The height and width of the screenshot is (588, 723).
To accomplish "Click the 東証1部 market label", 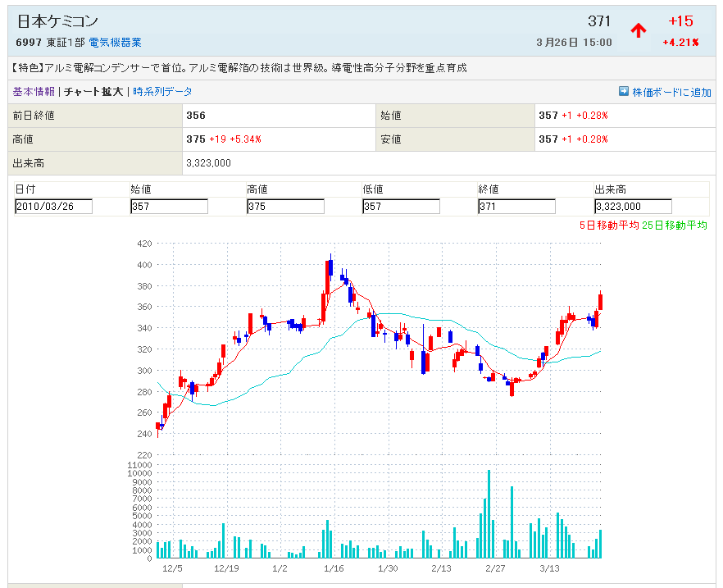I will point(66,43).
